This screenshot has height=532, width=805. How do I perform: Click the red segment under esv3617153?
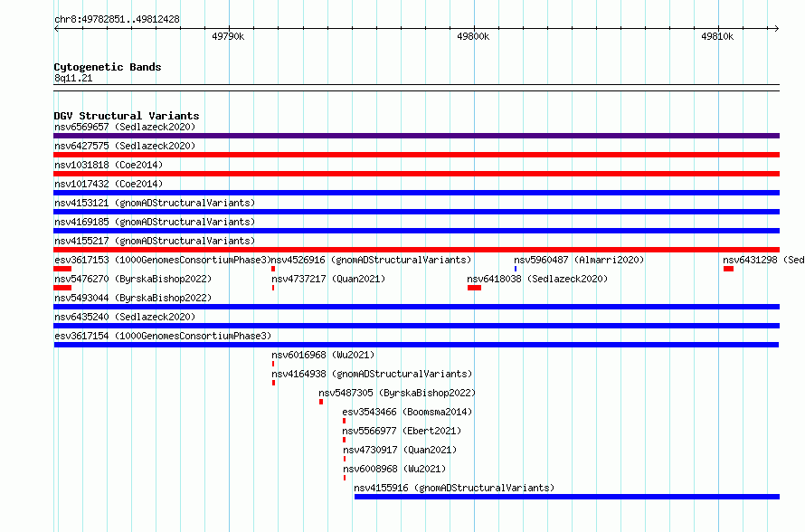point(62,269)
